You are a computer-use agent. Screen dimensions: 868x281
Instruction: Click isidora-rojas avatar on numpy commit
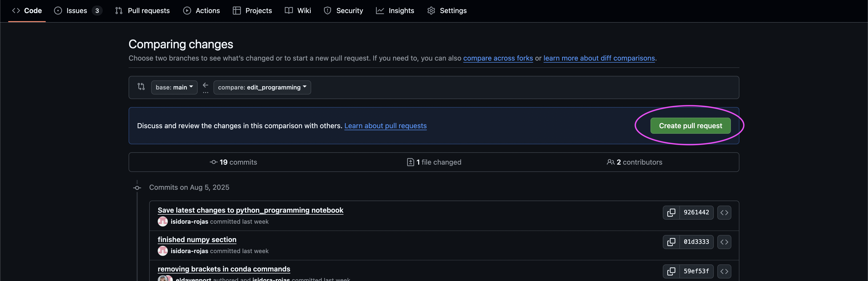coord(163,251)
